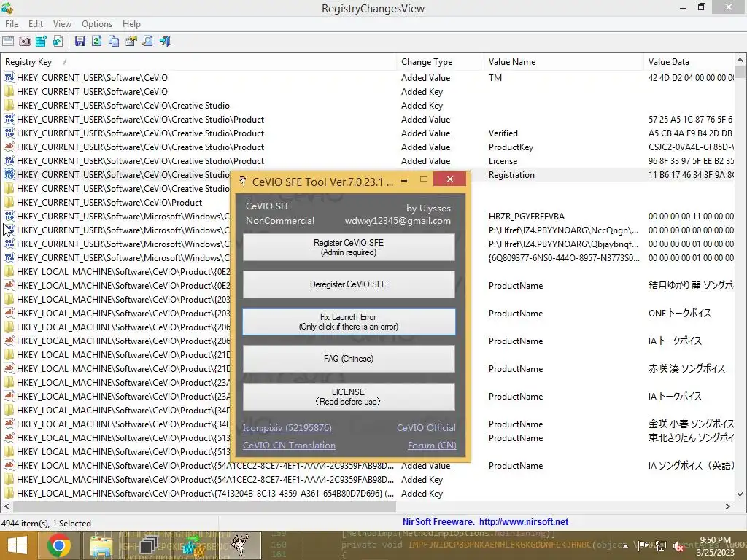Switch to CeVIO SFE Tool taskbar icon
747x560 pixels.
(240, 545)
